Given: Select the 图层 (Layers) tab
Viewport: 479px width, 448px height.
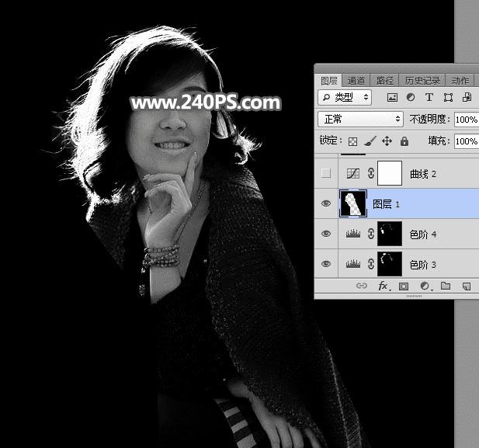Looking at the screenshot, I should (328, 81).
